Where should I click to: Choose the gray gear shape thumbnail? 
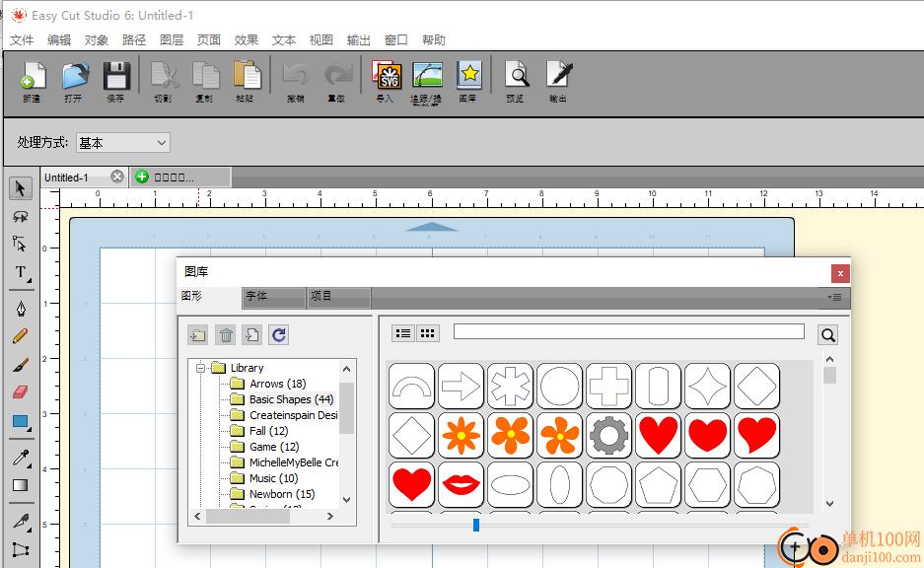608,436
